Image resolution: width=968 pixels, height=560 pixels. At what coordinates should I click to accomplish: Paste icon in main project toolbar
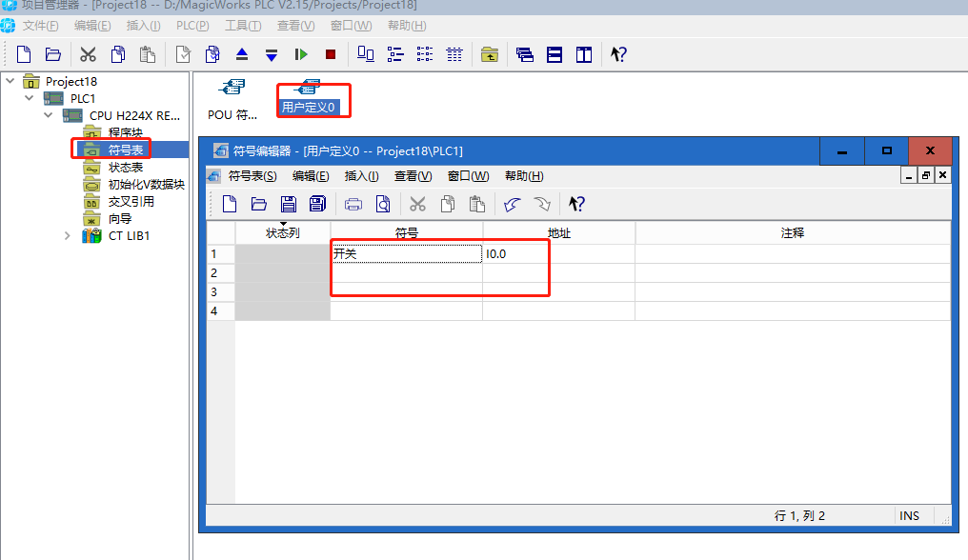(147, 54)
